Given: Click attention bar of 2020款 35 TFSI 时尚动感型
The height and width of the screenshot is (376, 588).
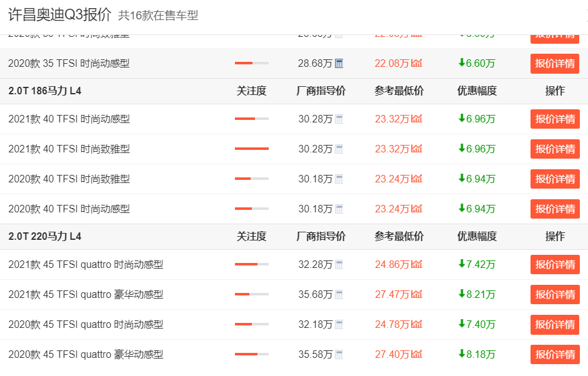Looking at the screenshot, I should [252, 63].
